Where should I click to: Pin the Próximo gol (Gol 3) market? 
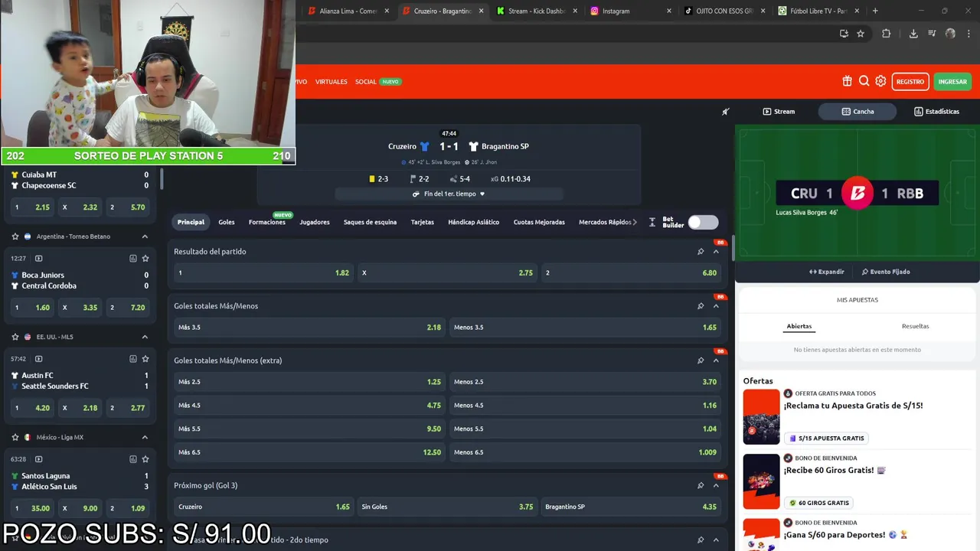[701, 485]
